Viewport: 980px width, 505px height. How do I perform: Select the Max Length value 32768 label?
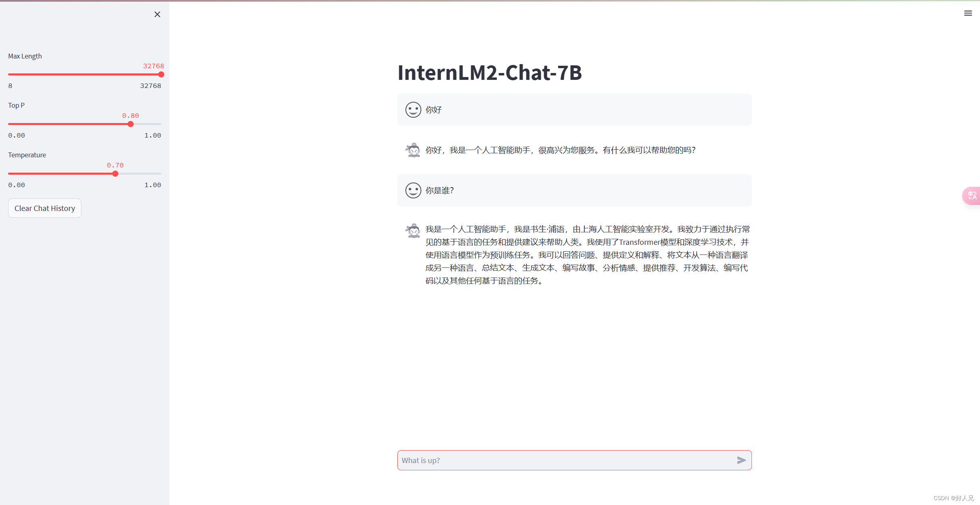[x=154, y=66]
